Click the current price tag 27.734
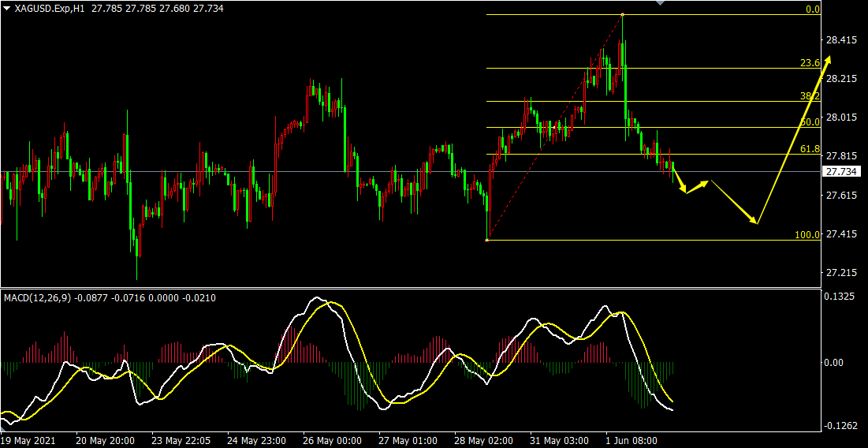The height and width of the screenshot is (448, 868). [843, 172]
